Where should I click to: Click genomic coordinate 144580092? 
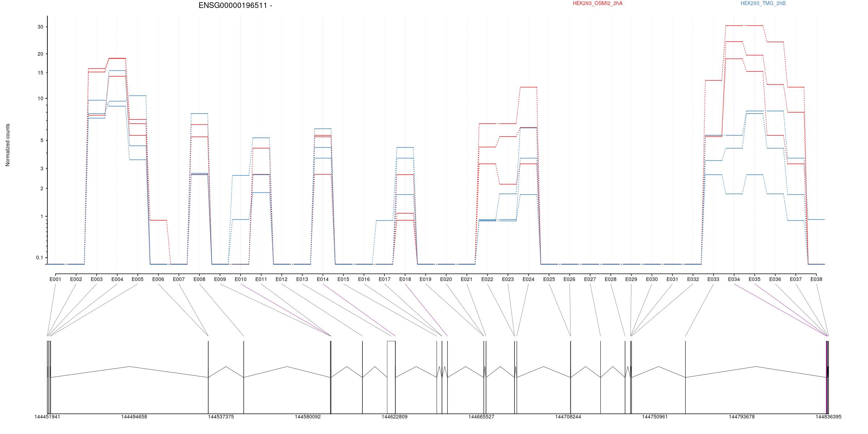[308, 417]
